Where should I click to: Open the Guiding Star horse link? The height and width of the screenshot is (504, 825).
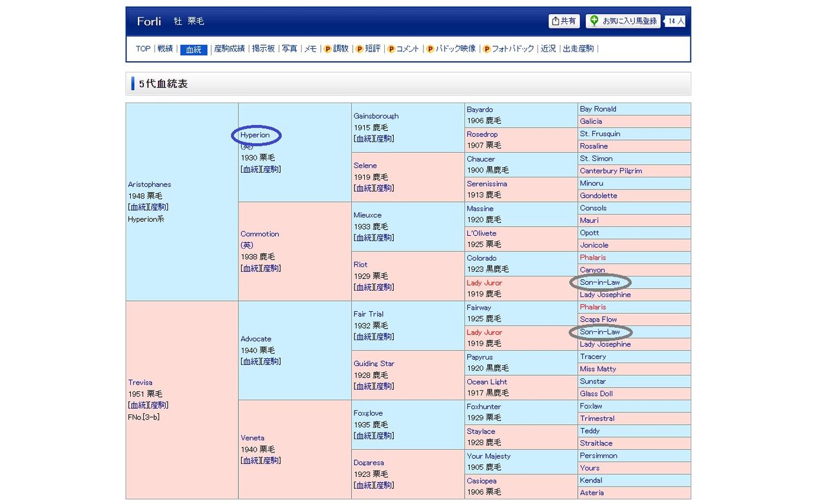coord(374,363)
